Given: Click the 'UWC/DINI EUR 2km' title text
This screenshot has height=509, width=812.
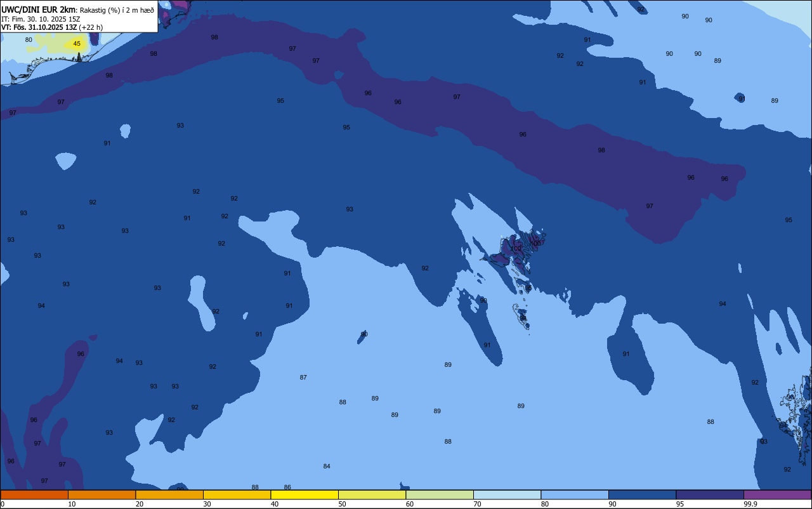Looking at the screenshot, I should coord(38,10).
